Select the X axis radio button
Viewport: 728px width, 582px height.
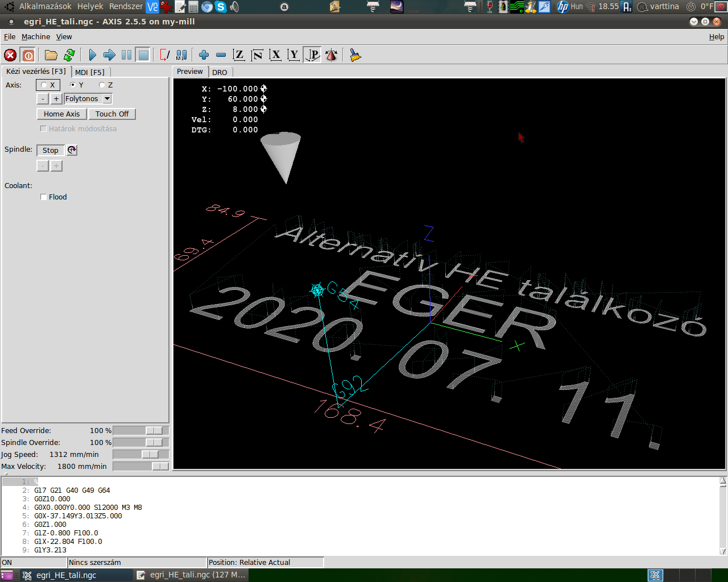48,85
